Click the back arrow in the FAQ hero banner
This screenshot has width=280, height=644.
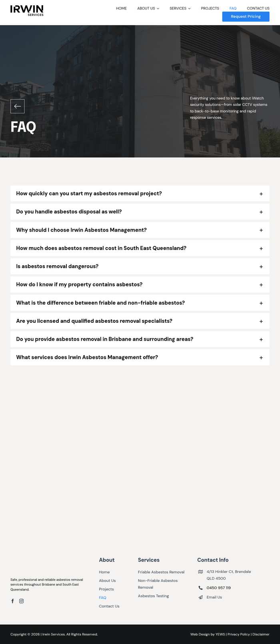[x=17, y=106]
